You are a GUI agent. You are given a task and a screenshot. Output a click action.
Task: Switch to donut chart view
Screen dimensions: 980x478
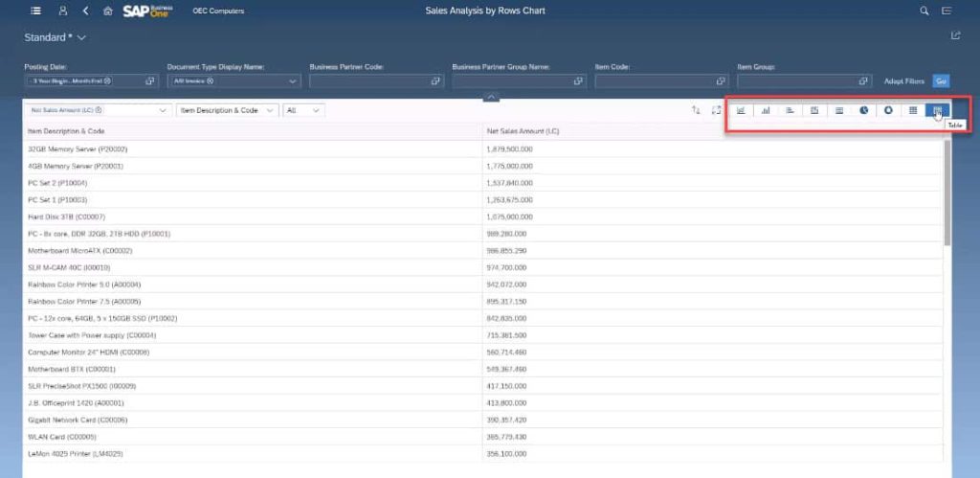coord(888,110)
